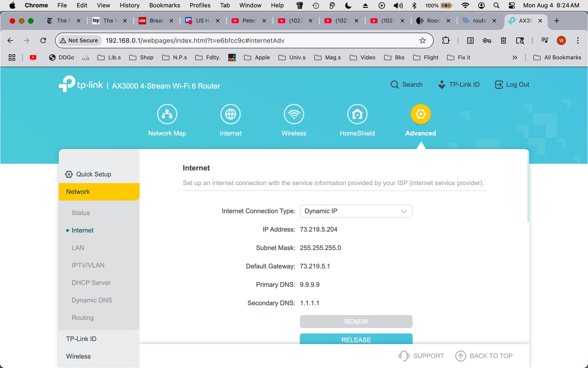
Task: Expand the Univ.s bookmark folder
Action: tap(292, 57)
